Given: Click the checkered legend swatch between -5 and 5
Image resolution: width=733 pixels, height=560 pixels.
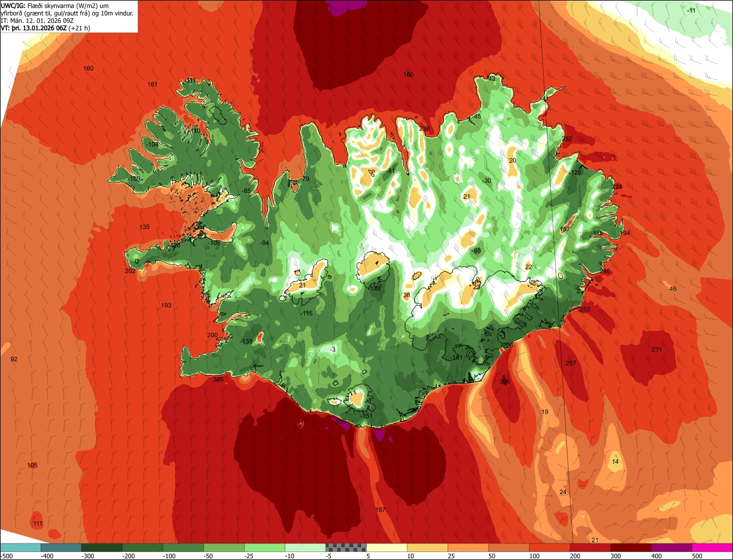Looking at the screenshot, I should pos(346,547).
